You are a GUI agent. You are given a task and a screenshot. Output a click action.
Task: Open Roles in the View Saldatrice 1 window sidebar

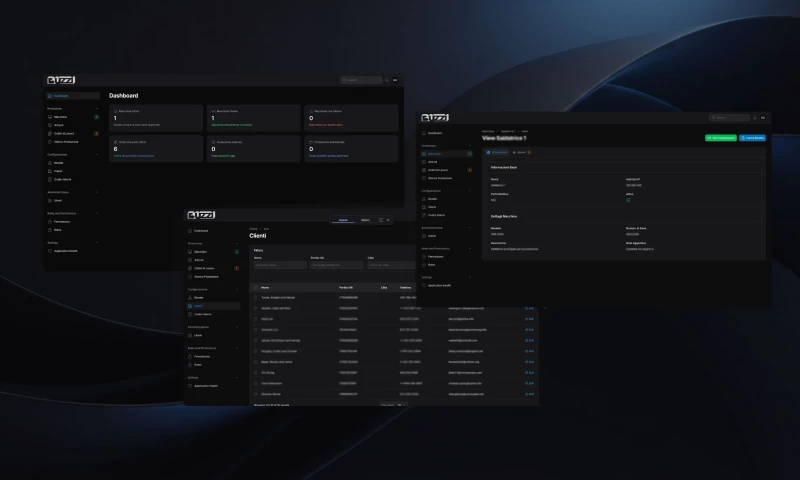point(447,265)
